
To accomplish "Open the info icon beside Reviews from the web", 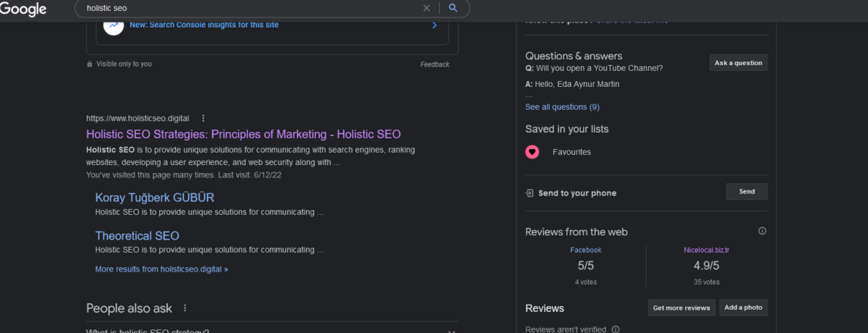I will (x=762, y=231).
